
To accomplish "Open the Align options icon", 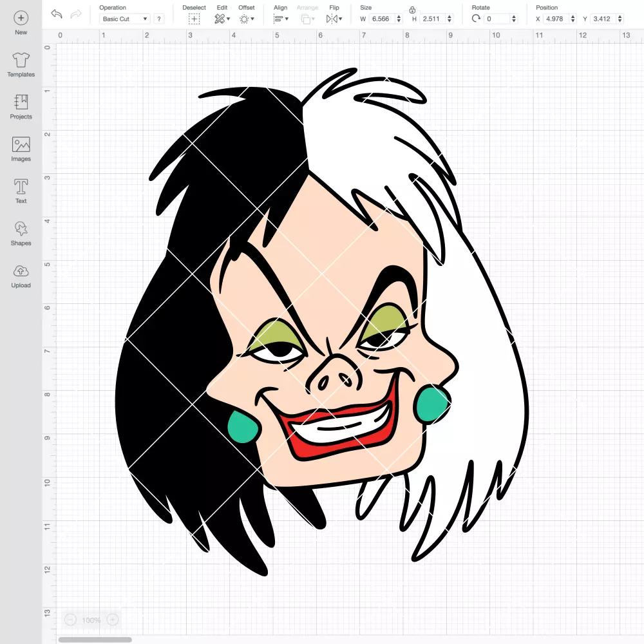I will pyautogui.click(x=278, y=19).
